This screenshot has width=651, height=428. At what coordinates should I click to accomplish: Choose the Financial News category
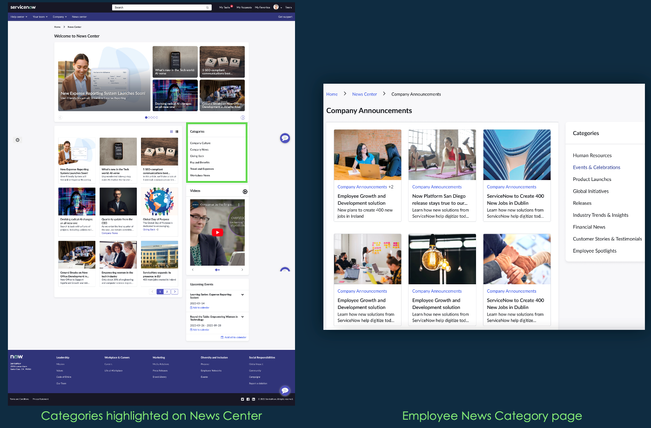[589, 227]
